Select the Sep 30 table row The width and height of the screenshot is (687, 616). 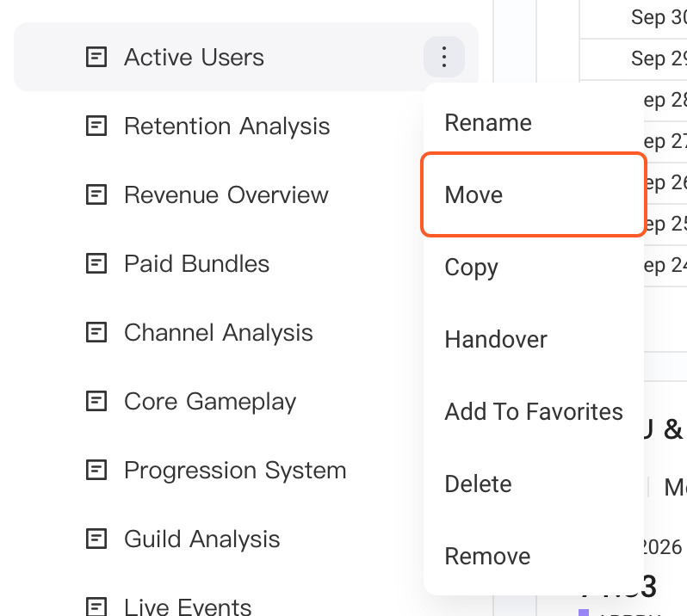[x=634, y=18]
